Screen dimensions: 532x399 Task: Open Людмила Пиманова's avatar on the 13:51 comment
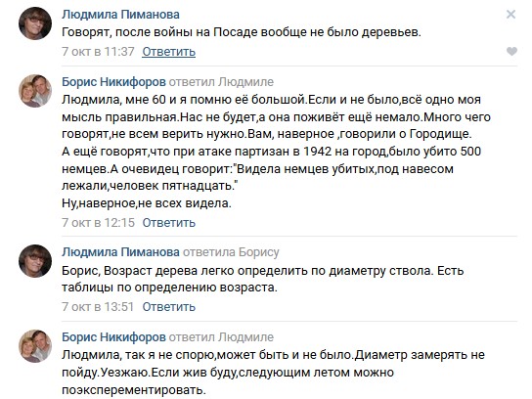pyautogui.click(x=35, y=261)
